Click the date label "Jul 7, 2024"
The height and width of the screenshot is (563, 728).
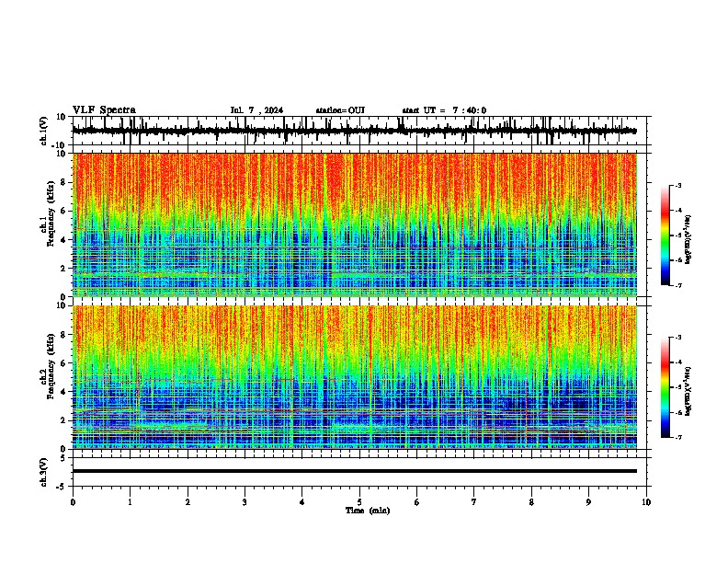click(x=256, y=110)
